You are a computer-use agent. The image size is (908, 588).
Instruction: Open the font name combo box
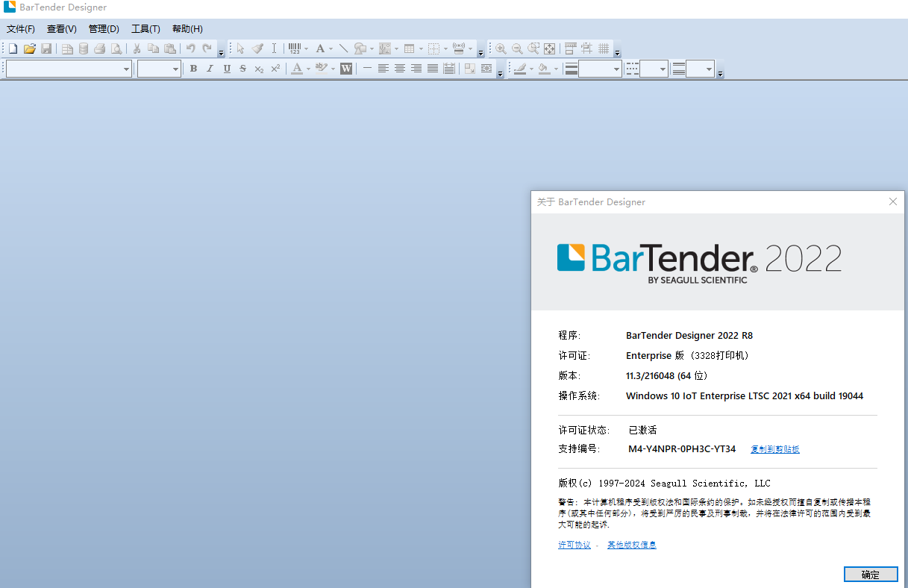coord(69,69)
